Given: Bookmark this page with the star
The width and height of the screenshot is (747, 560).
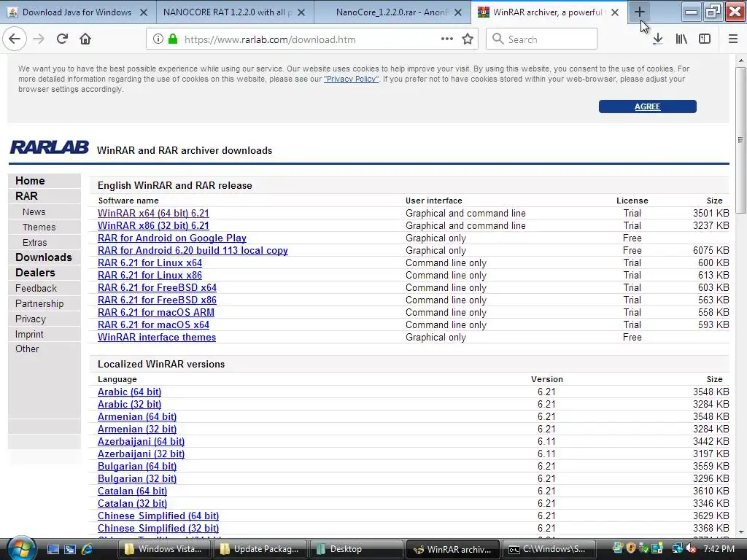Looking at the screenshot, I should pyautogui.click(x=468, y=39).
